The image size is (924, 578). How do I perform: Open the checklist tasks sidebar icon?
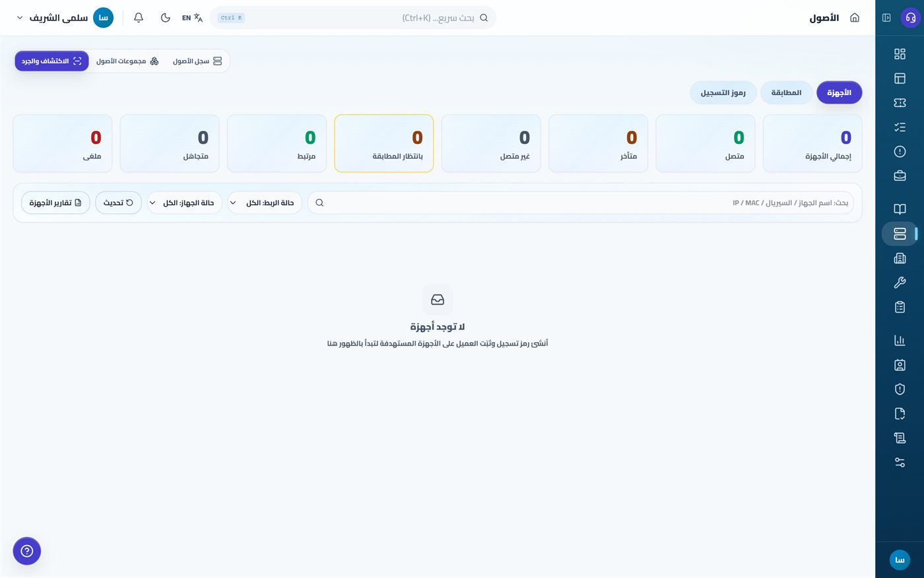pyautogui.click(x=900, y=127)
